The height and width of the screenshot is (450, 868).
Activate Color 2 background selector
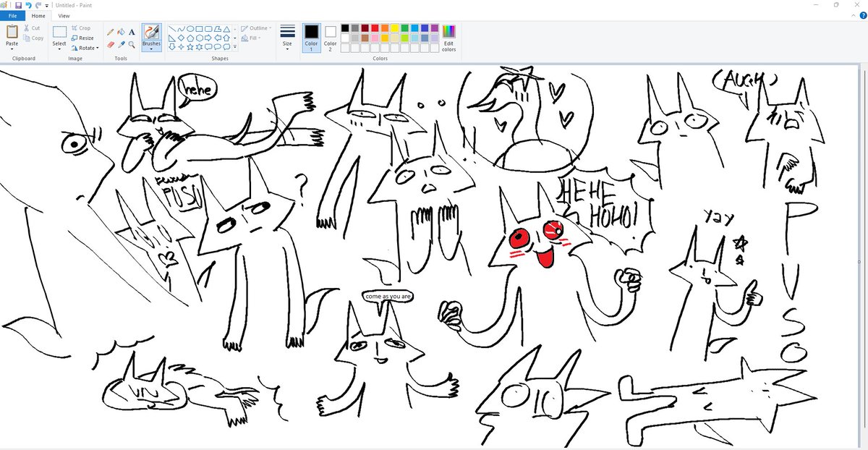click(x=331, y=38)
